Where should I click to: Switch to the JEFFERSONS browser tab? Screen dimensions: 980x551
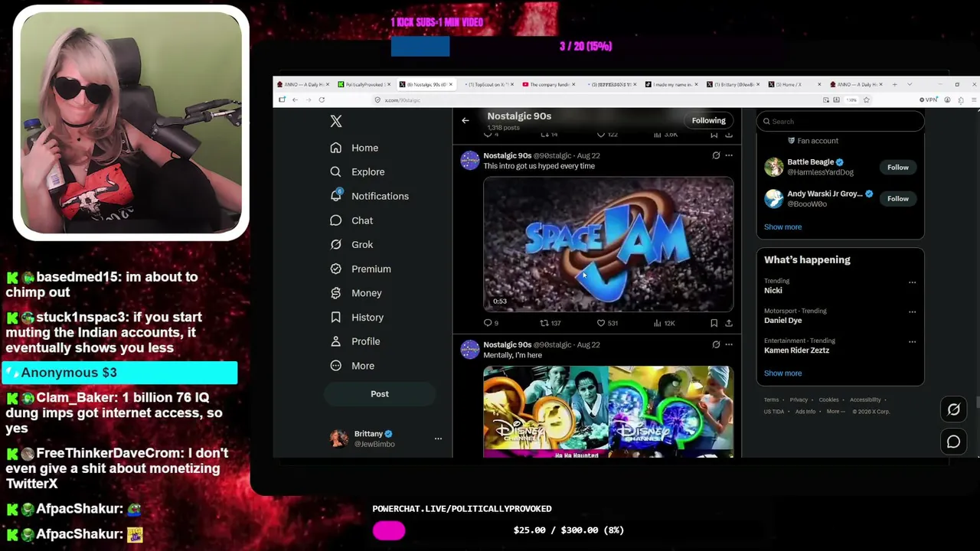click(610, 84)
